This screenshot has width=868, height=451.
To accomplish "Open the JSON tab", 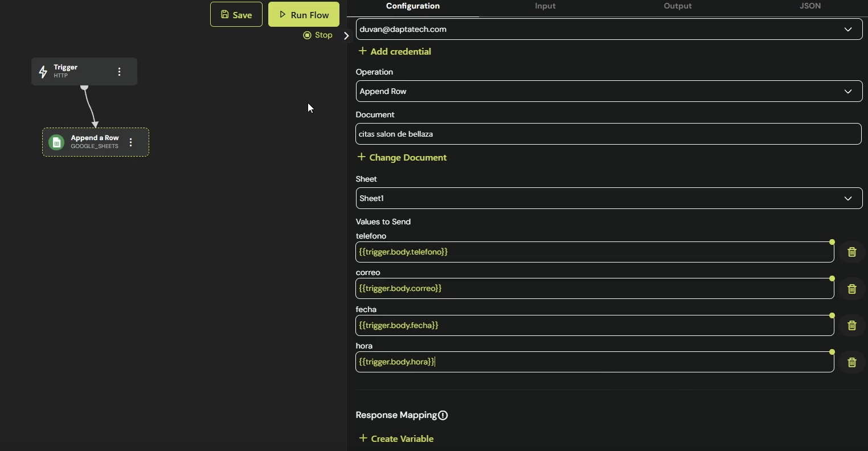I will (810, 6).
